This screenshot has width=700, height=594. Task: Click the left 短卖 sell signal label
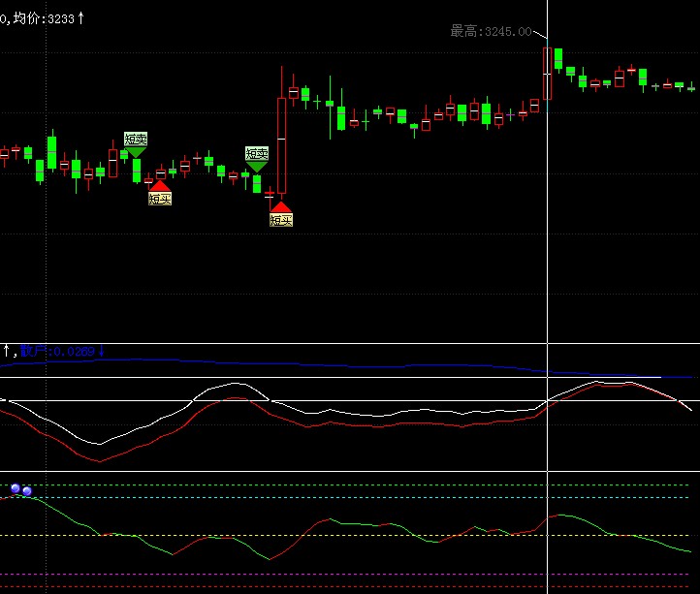[136, 139]
